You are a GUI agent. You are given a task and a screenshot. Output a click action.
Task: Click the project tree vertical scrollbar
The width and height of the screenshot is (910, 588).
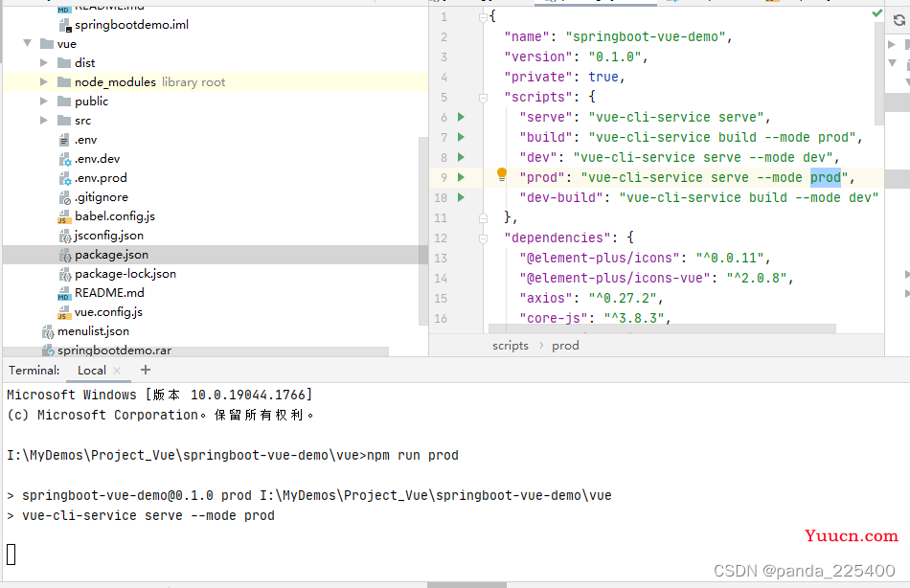(x=422, y=231)
